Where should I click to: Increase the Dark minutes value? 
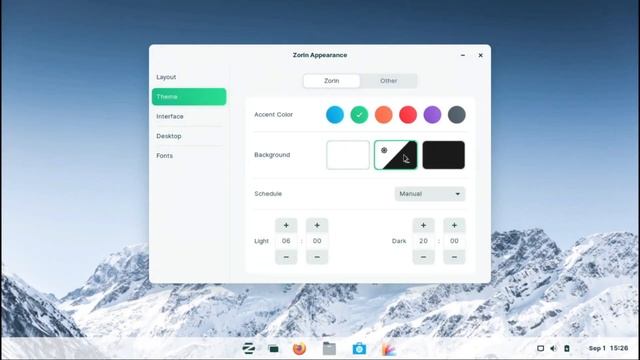pyautogui.click(x=454, y=225)
